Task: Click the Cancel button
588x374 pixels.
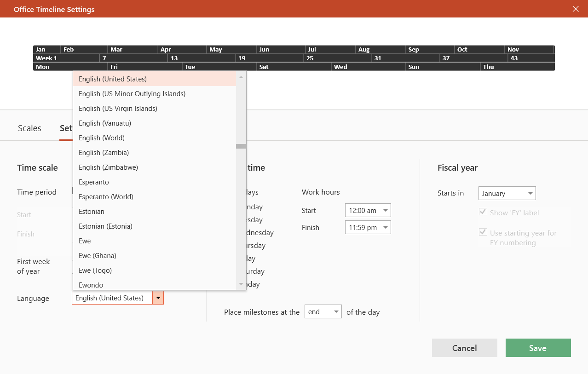Action: tap(465, 348)
